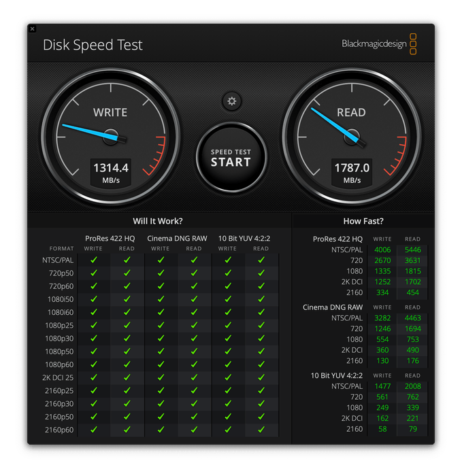
Task: Click Cinema DNG RAW write checkmark for 1080i60
Action: point(161,312)
